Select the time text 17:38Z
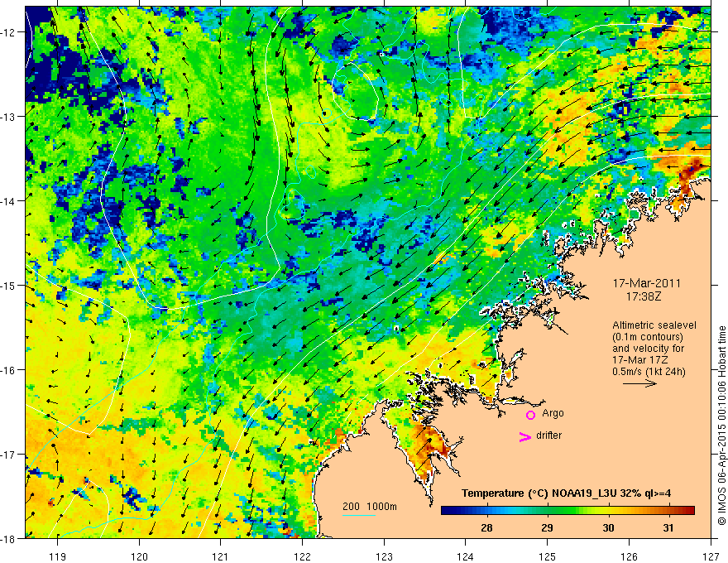The image size is (728, 563). 643,296
